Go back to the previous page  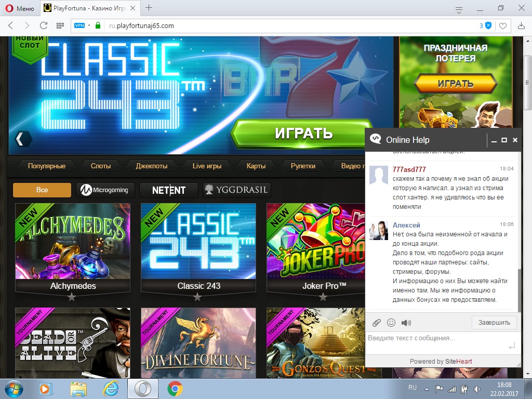point(10,25)
